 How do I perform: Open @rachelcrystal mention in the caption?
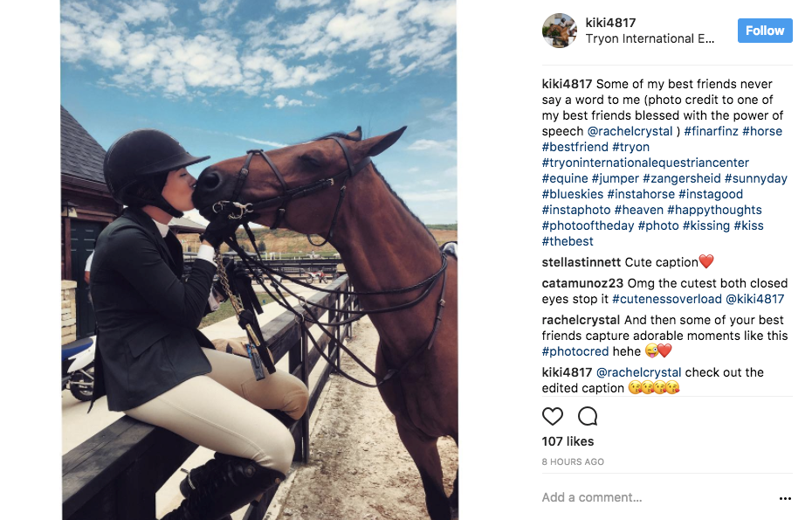[630, 131]
